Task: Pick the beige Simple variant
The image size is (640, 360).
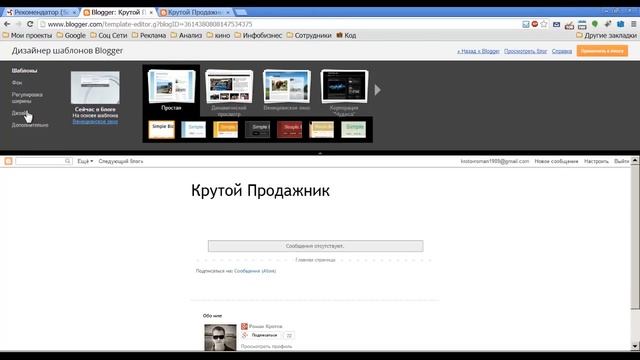Action: click(x=322, y=129)
